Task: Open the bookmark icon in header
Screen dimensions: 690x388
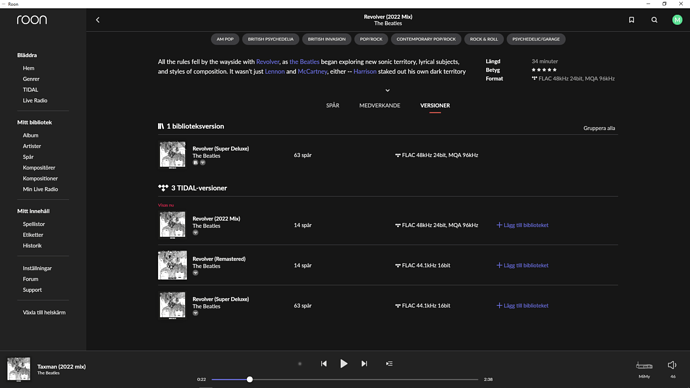Action: 631,20
